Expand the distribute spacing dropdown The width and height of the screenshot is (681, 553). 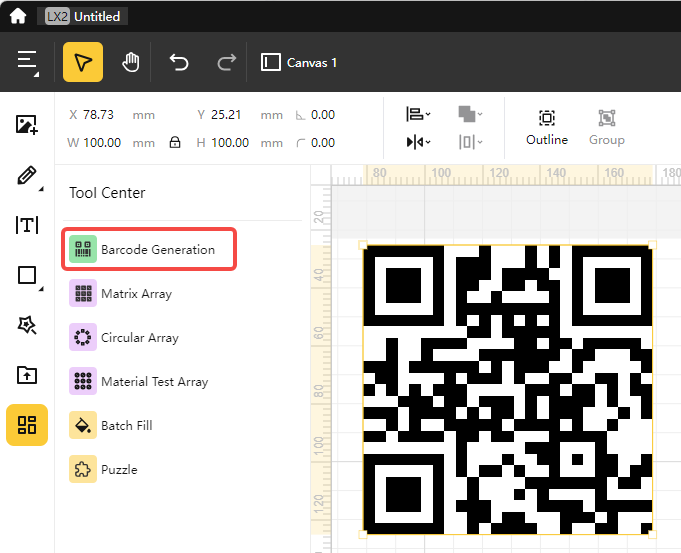[x=470, y=142]
